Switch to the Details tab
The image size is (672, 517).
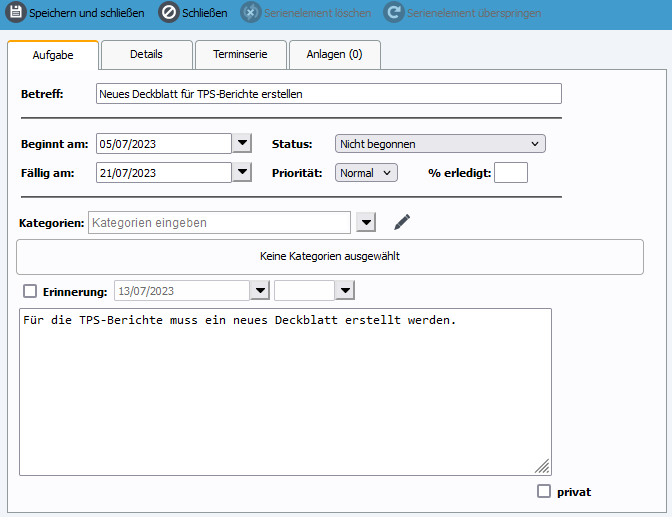point(146,54)
